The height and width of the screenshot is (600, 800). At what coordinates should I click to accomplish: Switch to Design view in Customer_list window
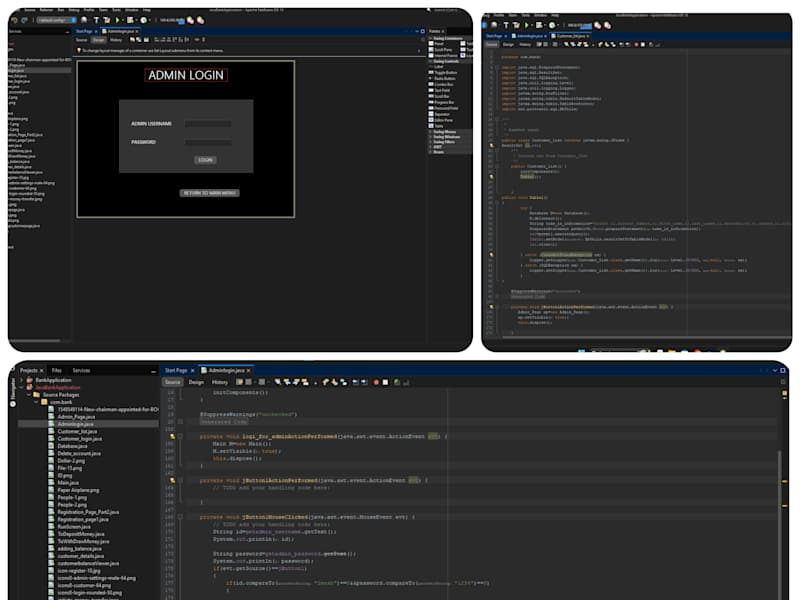[509, 44]
